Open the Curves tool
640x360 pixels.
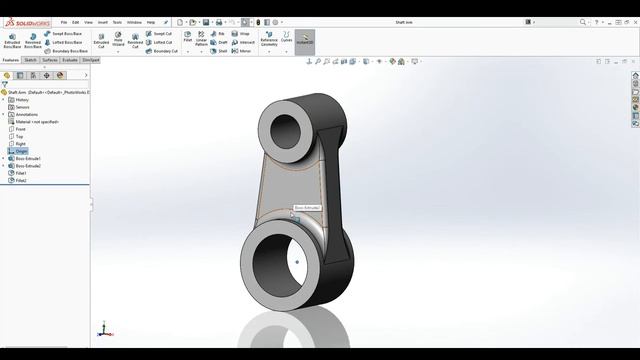(287, 37)
